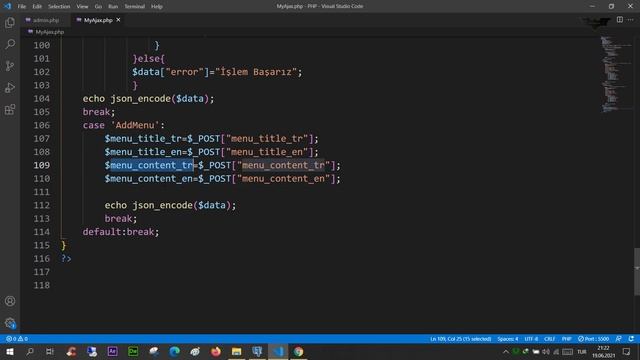Close the MyAjax.php tab
This screenshot has width=640, height=360.
[118, 20]
